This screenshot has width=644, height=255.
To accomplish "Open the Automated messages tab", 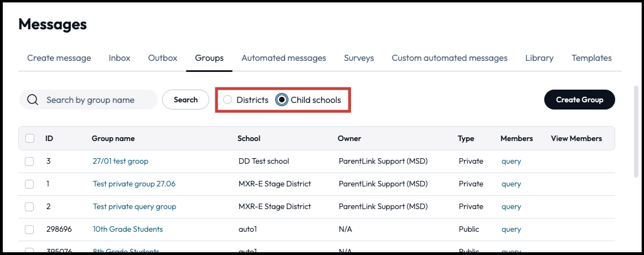I will coord(284,58).
